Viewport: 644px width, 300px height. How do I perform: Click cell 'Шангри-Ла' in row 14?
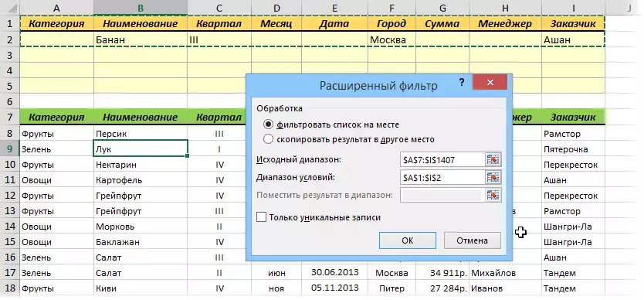click(574, 227)
